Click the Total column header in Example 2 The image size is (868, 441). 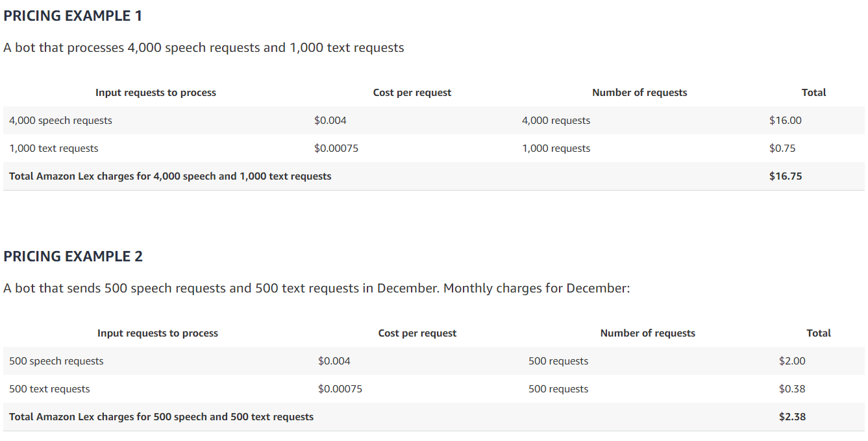coord(818,333)
